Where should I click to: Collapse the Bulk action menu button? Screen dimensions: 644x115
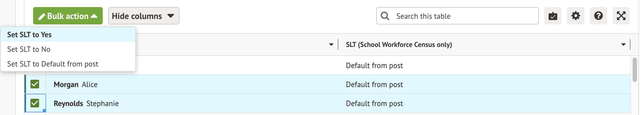(x=68, y=16)
